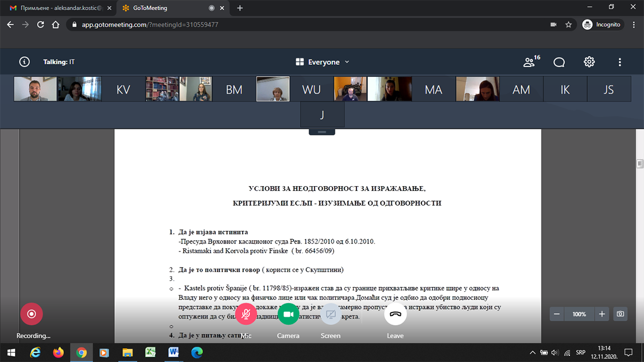Screen dimensions: 644x362
Task: Expand the Everyone view dropdown
Action: click(x=323, y=62)
